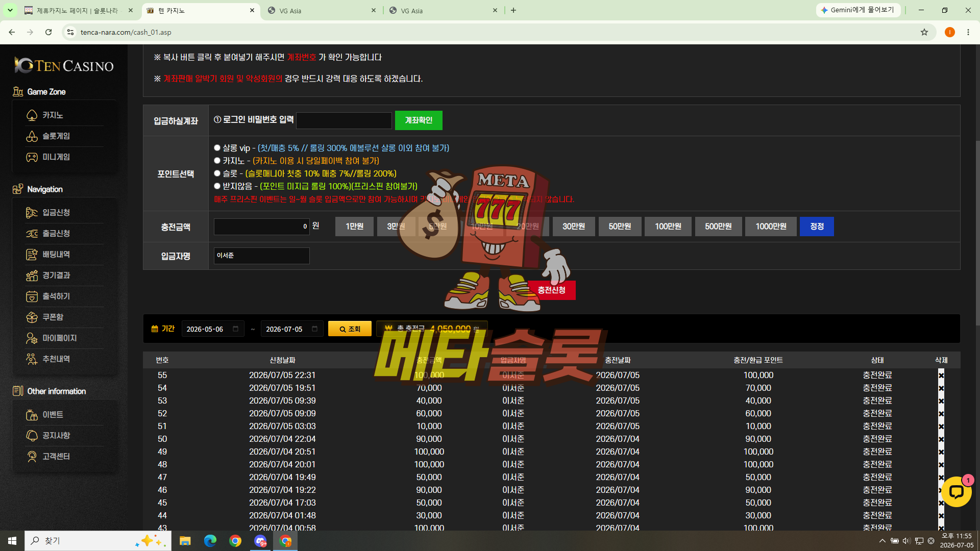980x551 pixels.
Task: Click the 입금신청 sidebar icon
Action: pyautogui.click(x=32, y=213)
